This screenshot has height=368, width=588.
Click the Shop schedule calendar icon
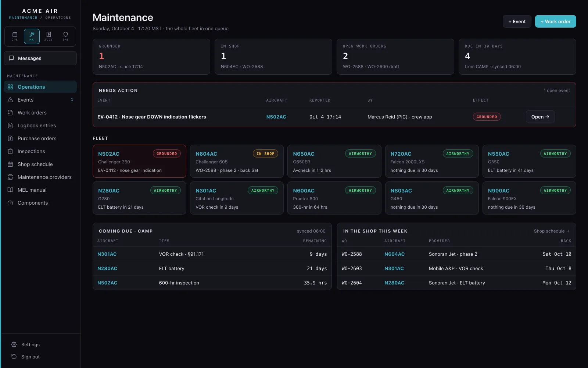pyautogui.click(x=10, y=164)
